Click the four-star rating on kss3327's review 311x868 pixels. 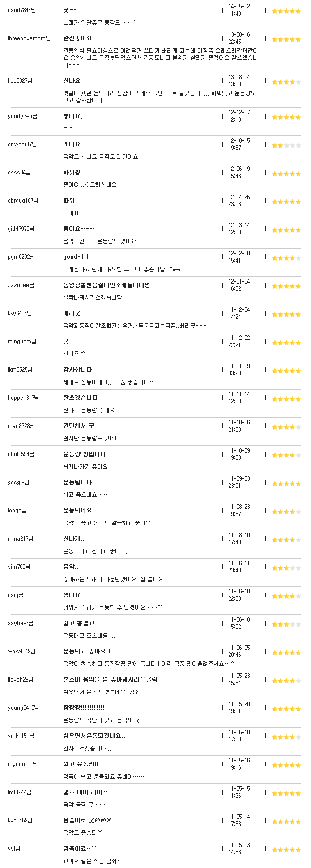coord(286,82)
